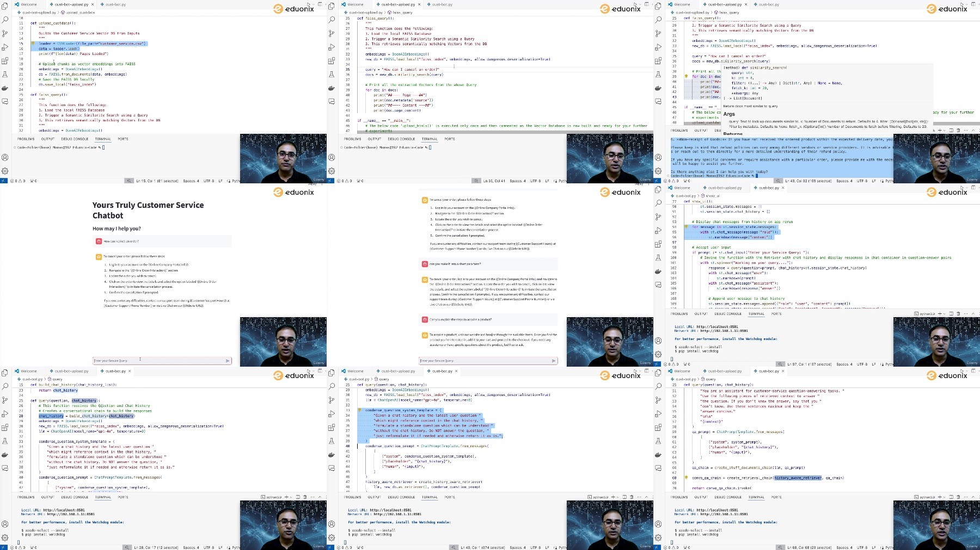Screen dimensions: 980x550
Task: Click lightbulb beside line 33 in Ln 40 frame
Action: [x=359, y=410]
